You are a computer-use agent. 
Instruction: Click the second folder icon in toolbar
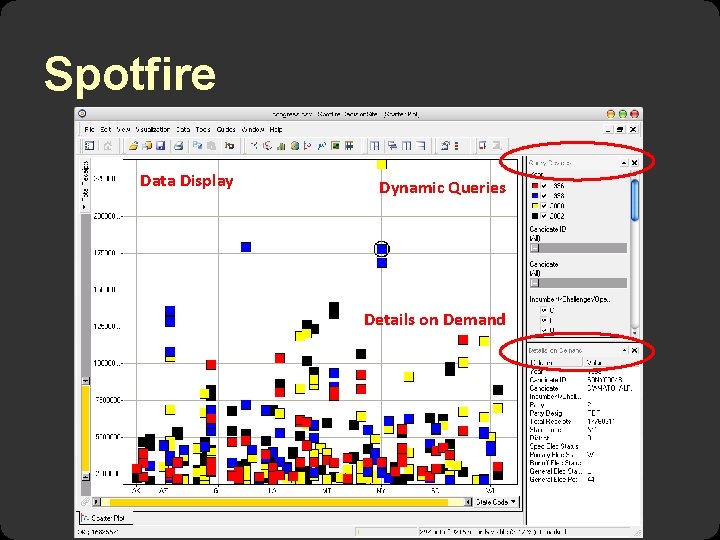point(147,146)
